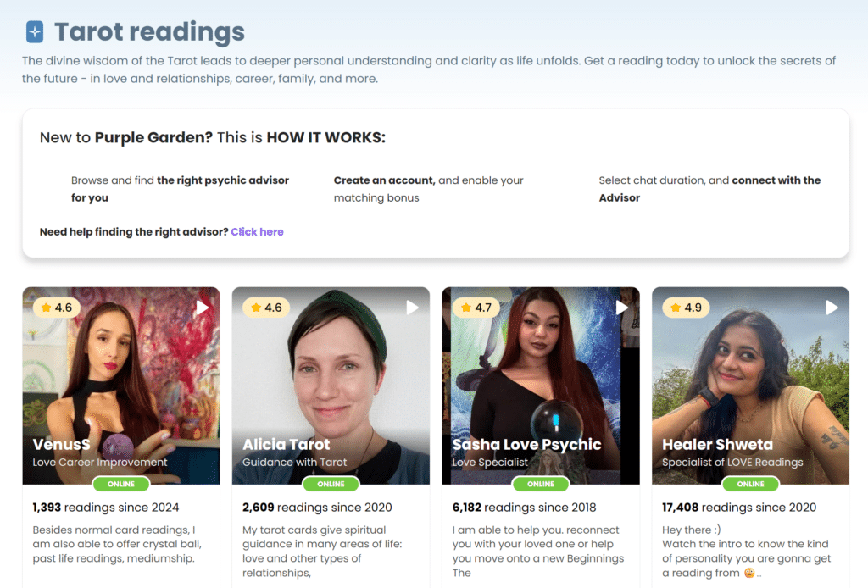Click the Healer Shweta name heading
Image resolution: width=868 pixels, height=588 pixels.
(x=717, y=445)
